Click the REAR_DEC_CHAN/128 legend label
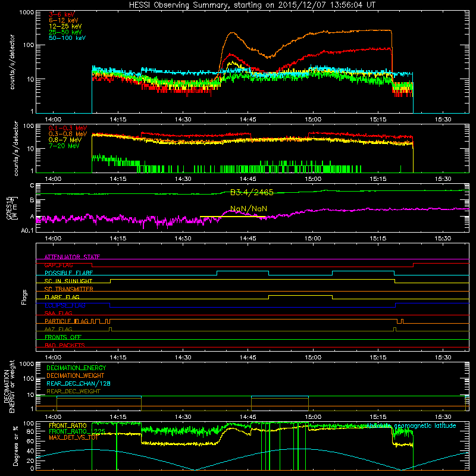Image resolution: width=476 pixels, height=476 pixels. [x=79, y=384]
